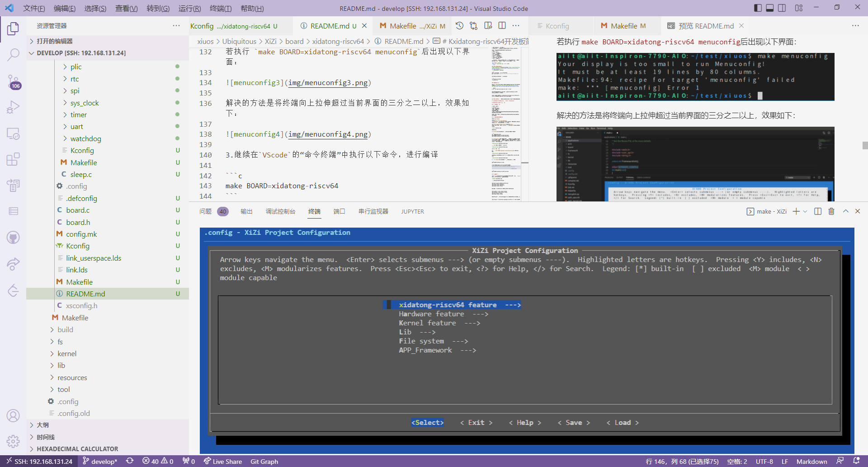868x467 pixels.
Task: Open the Accounts menu icon
Action: click(x=13, y=415)
